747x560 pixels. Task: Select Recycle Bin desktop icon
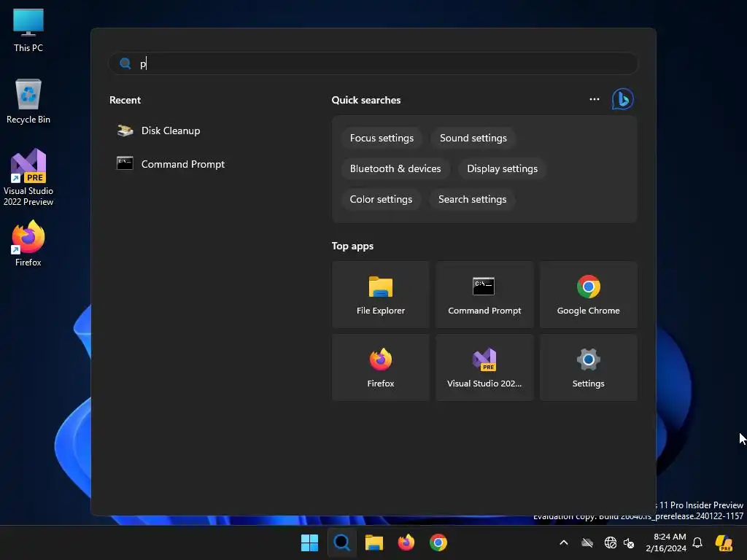pyautogui.click(x=28, y=101)
